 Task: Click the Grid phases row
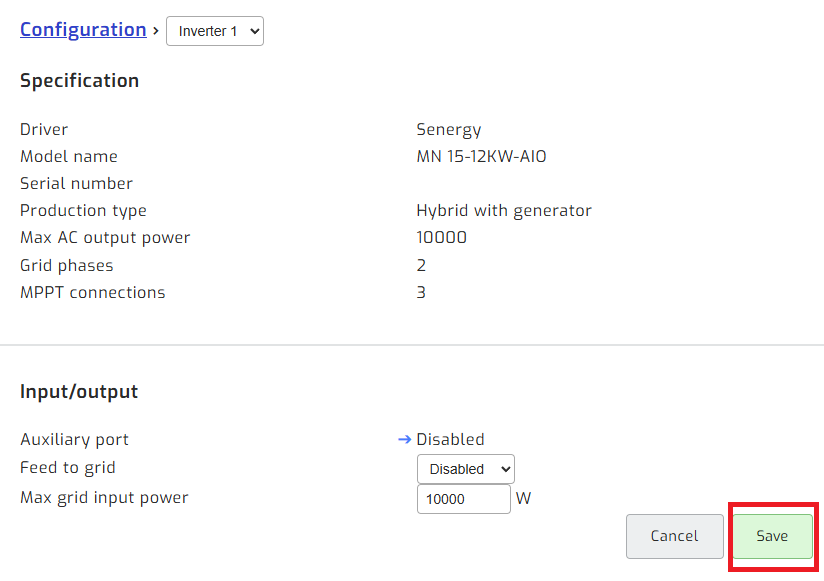click(x=66, y=265)
